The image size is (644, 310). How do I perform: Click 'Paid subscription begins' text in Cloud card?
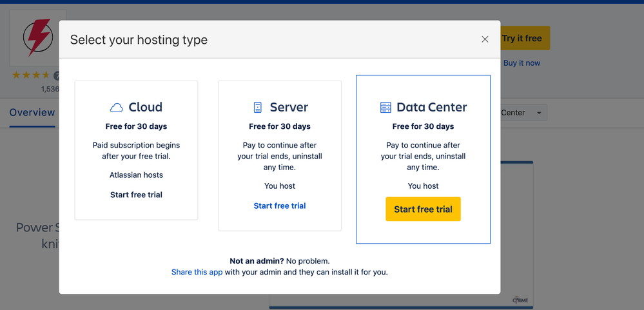pyautogui.click(x=137, y=145)
